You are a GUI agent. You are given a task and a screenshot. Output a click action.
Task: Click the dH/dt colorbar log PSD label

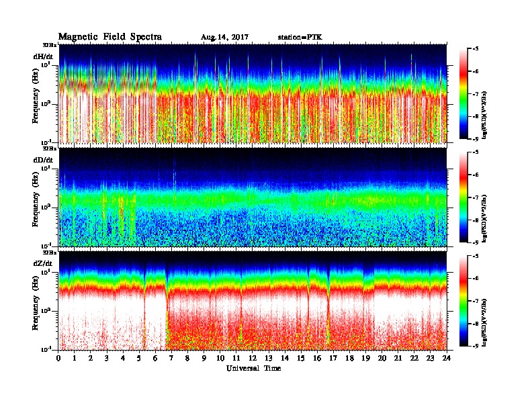click(485, 115)
